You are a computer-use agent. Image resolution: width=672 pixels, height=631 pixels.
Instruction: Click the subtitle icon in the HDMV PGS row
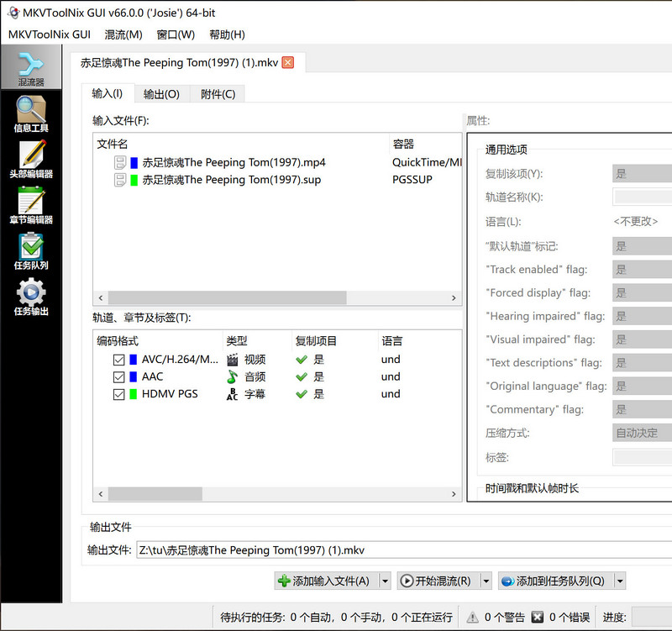tap(233, 394)
